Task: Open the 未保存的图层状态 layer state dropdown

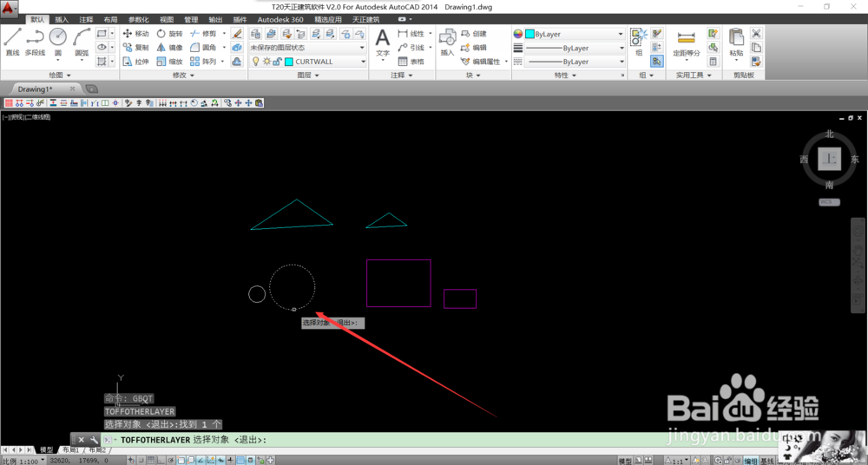Action: (x=307, y=48)
